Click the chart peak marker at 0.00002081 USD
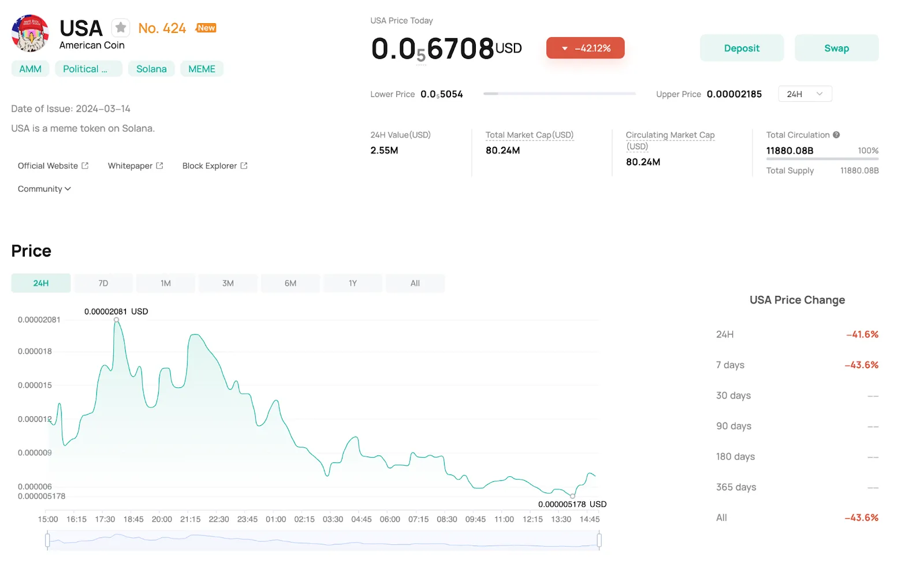The image size is (924, 571). [116, 320]
